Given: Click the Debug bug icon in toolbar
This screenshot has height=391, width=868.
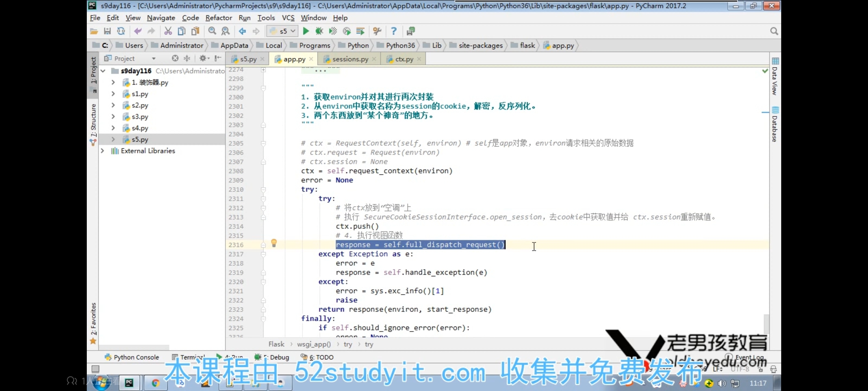Looking at the screenshot, I should [x=319, y=31].
